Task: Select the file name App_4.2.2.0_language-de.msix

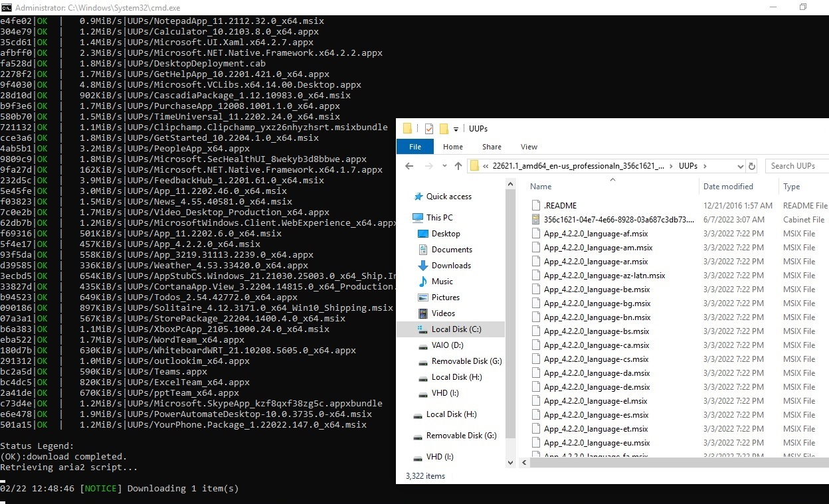Action: point(597,387)
